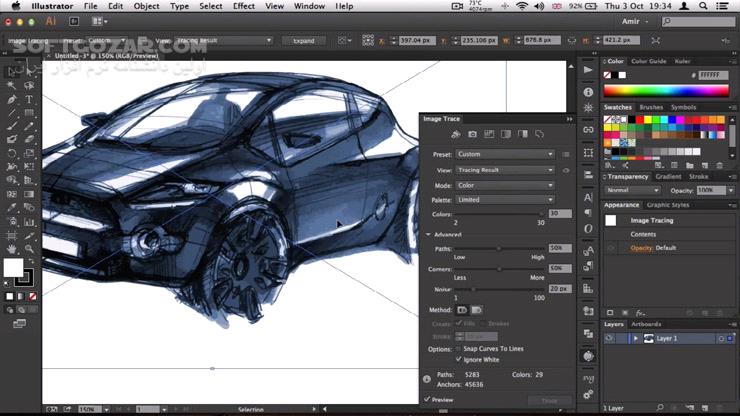Image resolution: width=740 pixels, height=416 pixels.
Task: Click the Grayscale preset icon
Action: (x=506, y=135)
